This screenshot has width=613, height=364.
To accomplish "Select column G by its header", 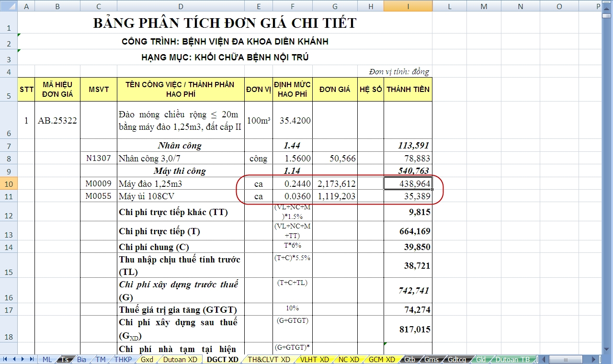I will pos(335,6).
